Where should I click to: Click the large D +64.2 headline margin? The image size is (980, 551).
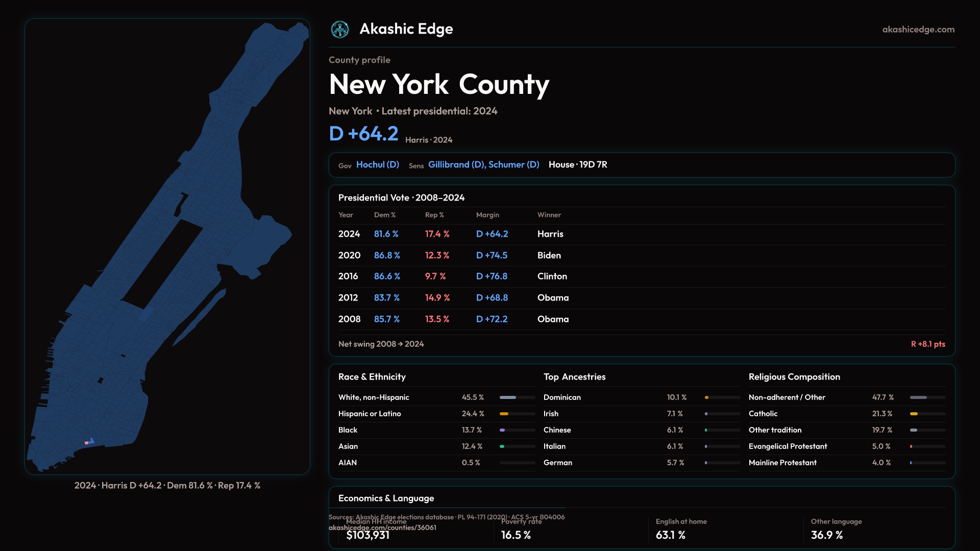coord(363,134)
